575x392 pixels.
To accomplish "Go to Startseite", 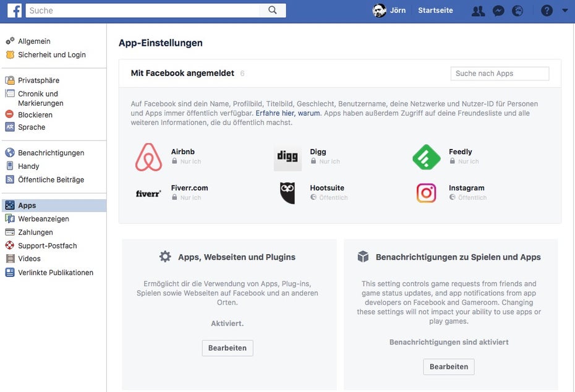I will (435, 11).
